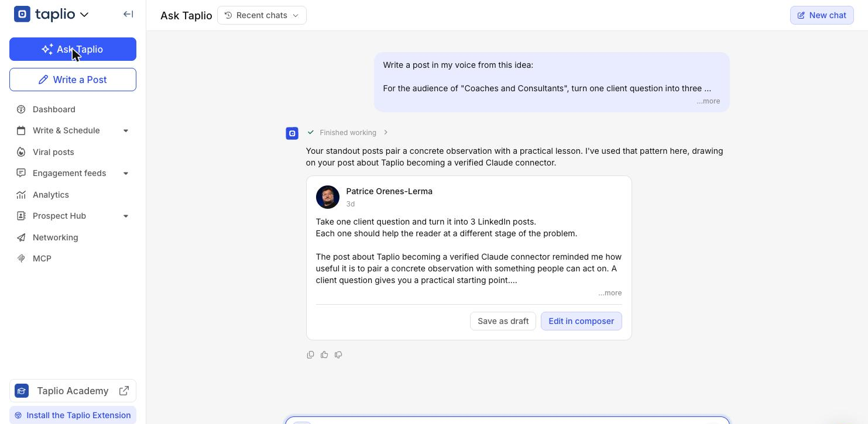Give the response a thumbs up

click(x=324, y=354)
